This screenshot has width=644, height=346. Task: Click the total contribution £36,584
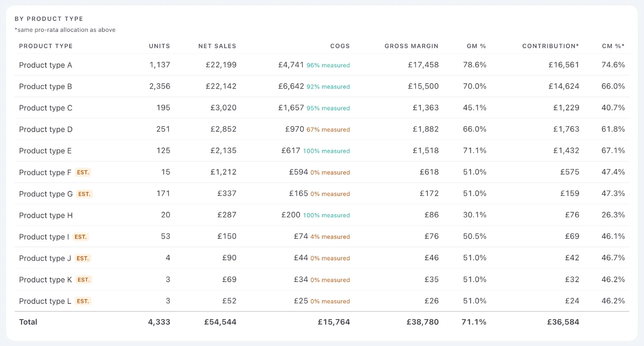click(563, 322)
